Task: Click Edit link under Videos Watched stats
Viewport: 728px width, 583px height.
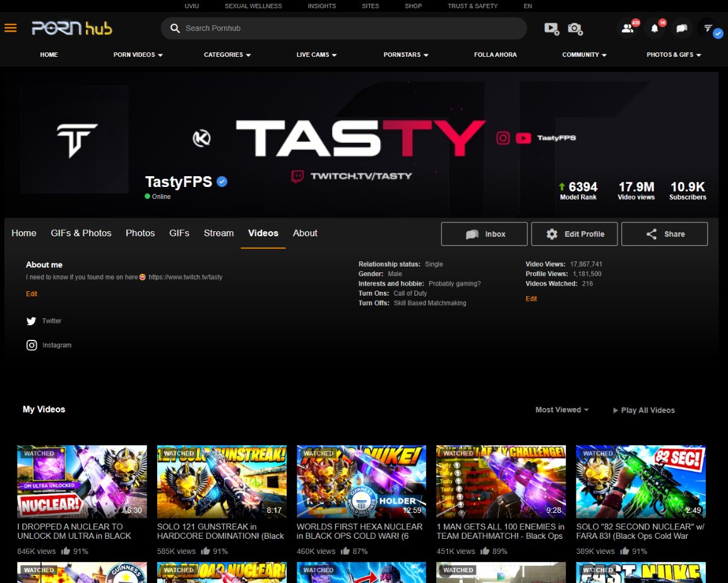Action: point(531,299)
